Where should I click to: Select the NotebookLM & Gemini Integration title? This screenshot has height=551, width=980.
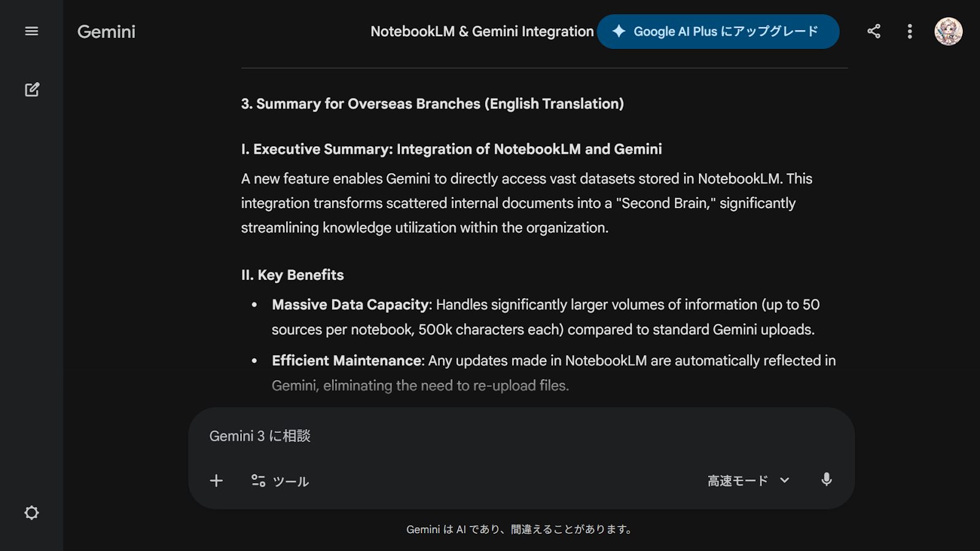click(482, 31)
